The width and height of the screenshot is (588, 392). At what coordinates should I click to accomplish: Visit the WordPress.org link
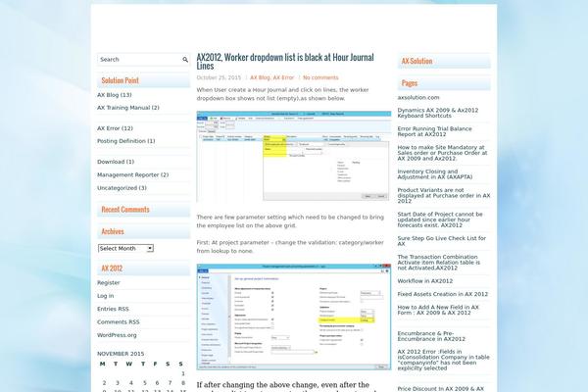pyautogui.click(x=117, y=335)
